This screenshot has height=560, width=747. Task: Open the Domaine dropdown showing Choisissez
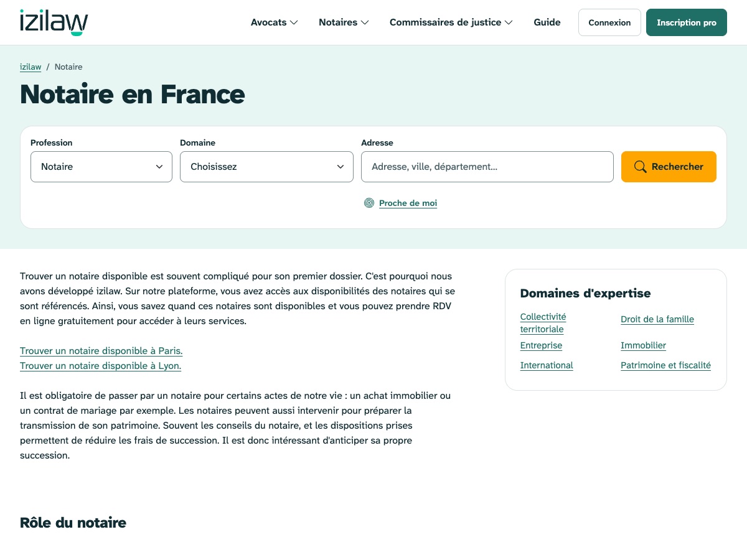(266, 167)
